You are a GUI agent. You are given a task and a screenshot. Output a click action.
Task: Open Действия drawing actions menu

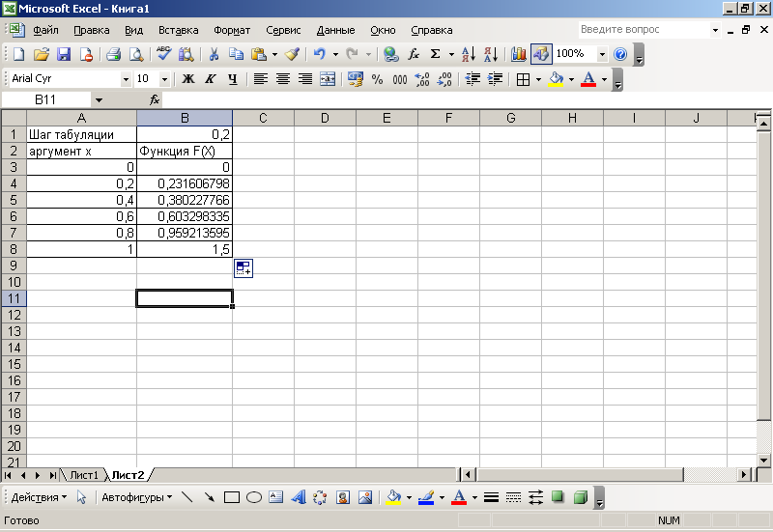click(x=39, y=497)
